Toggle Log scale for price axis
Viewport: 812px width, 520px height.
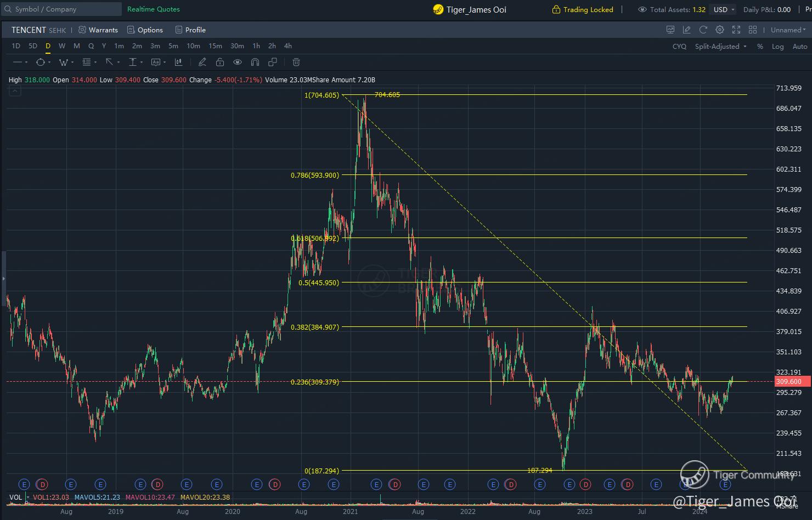(x=777, y=47)
